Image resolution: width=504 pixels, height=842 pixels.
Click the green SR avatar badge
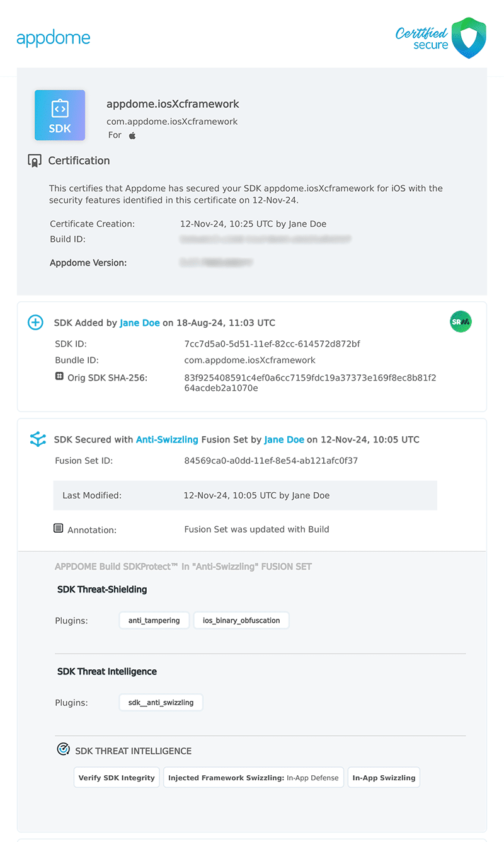click(x=461, y=322)
